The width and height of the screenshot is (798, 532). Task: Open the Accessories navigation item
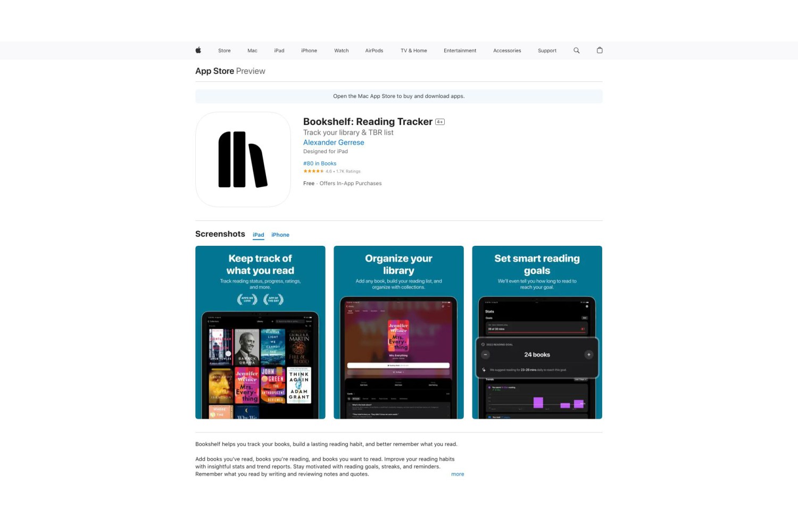(x=507, y=51)
